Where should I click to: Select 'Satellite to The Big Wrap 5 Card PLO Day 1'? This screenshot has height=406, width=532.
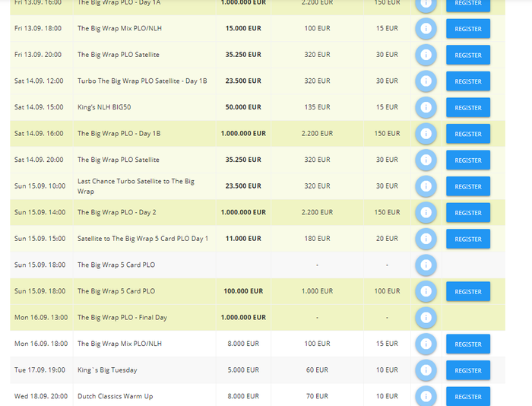click(x=143, y=239)
